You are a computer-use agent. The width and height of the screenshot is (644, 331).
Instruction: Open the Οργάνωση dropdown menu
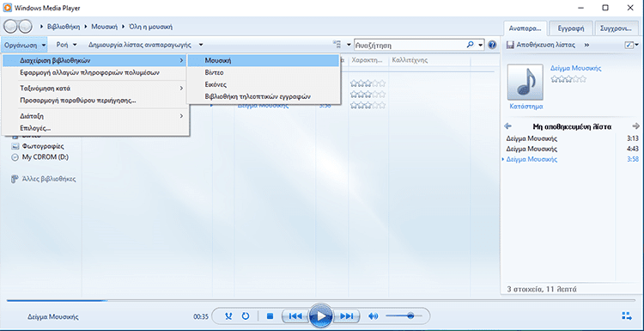[x=24, y=45]
